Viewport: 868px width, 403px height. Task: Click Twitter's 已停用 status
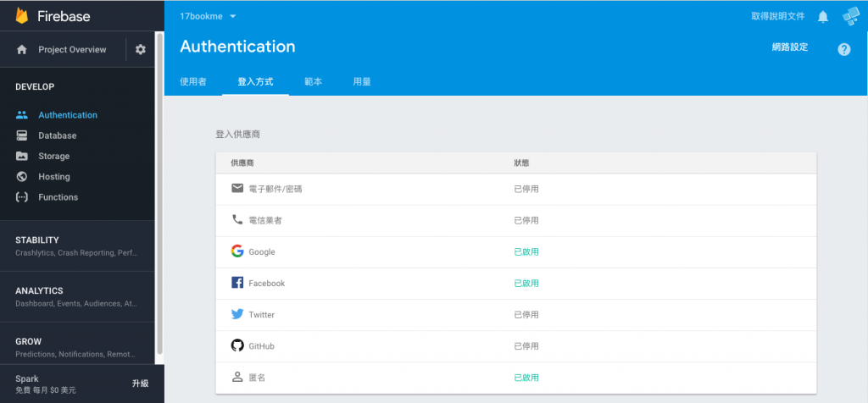click(x=526, y=315)
